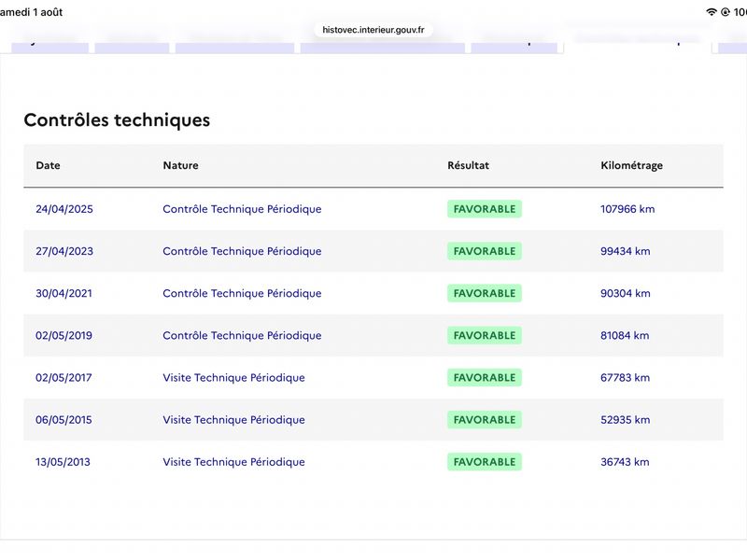Select date 27/04/2023
Image resolution: width=747 pixels, height=560 pixels.
pyautogui.click(x=64, y=251)
